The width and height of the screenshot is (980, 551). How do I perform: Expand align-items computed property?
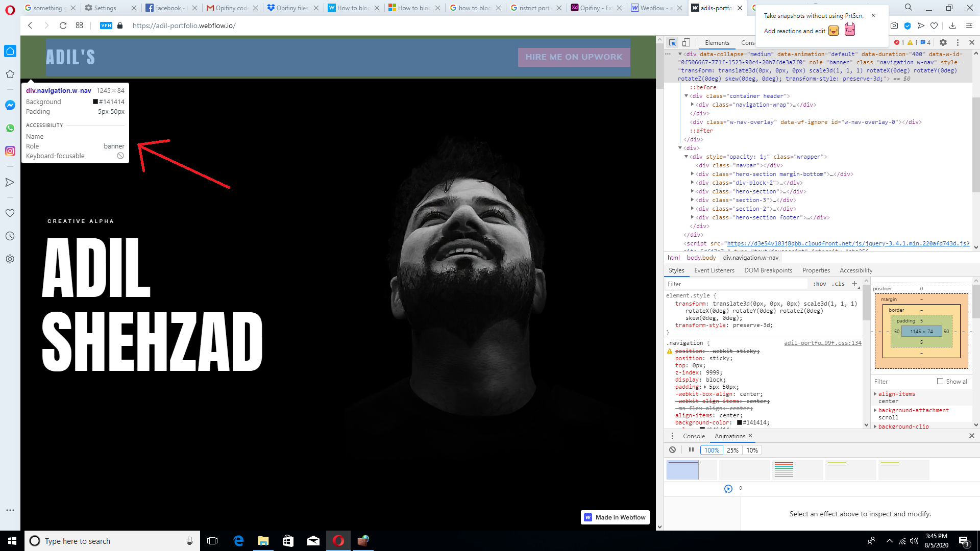[875, 394]
